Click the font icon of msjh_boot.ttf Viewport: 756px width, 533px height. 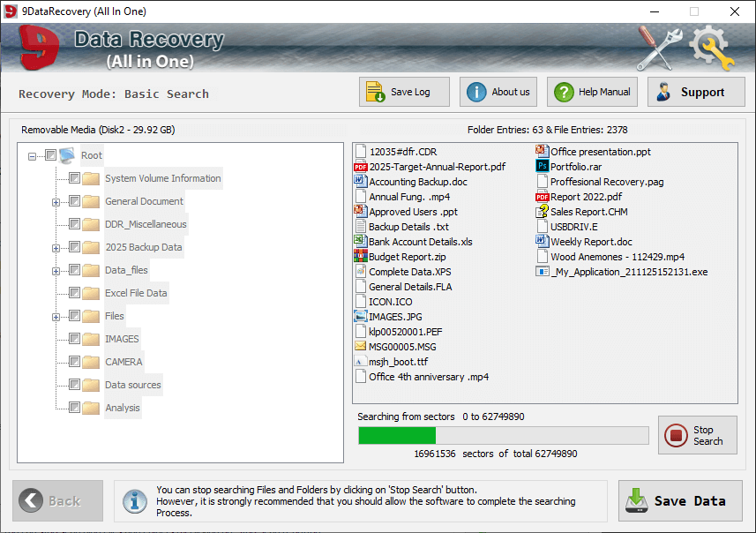point(360,361)
